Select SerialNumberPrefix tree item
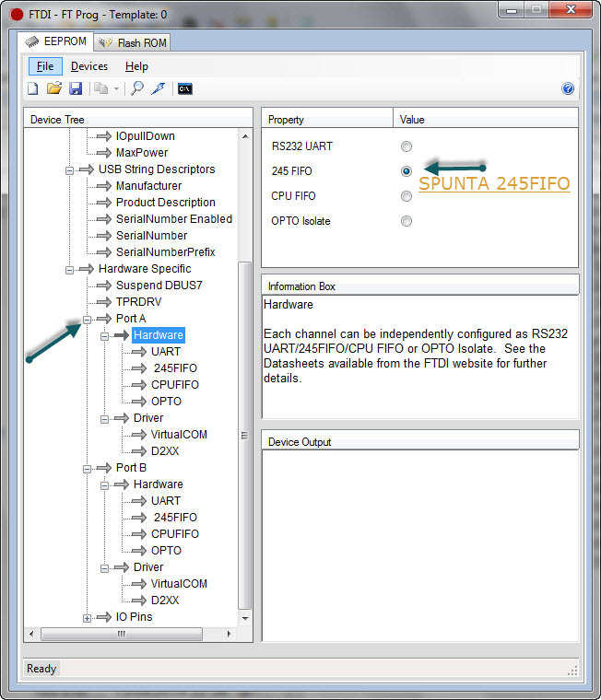 click(165, 251)
